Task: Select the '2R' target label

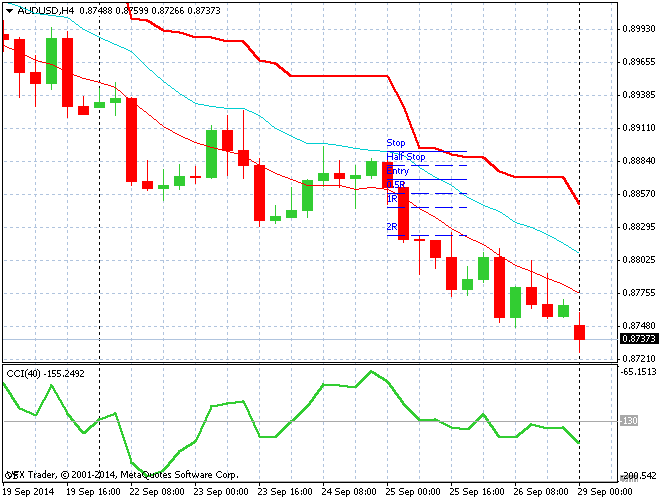Action: point(392,226)
